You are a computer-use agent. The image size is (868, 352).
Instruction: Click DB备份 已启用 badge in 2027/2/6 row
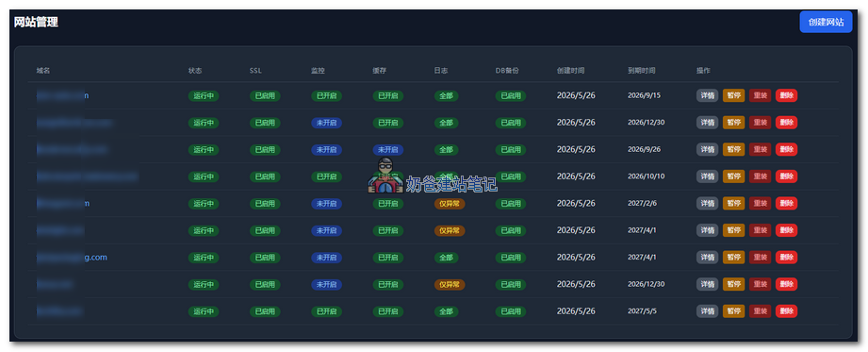click(511, 204)
